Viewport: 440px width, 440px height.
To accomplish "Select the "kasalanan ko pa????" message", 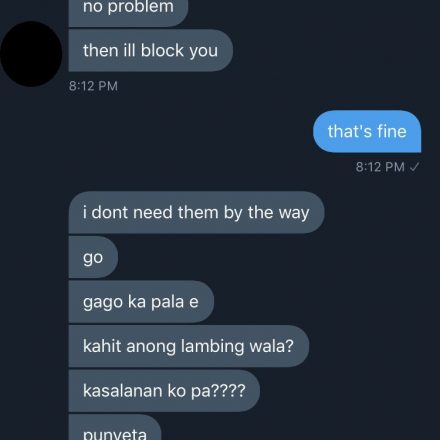I will click(164, 391).
